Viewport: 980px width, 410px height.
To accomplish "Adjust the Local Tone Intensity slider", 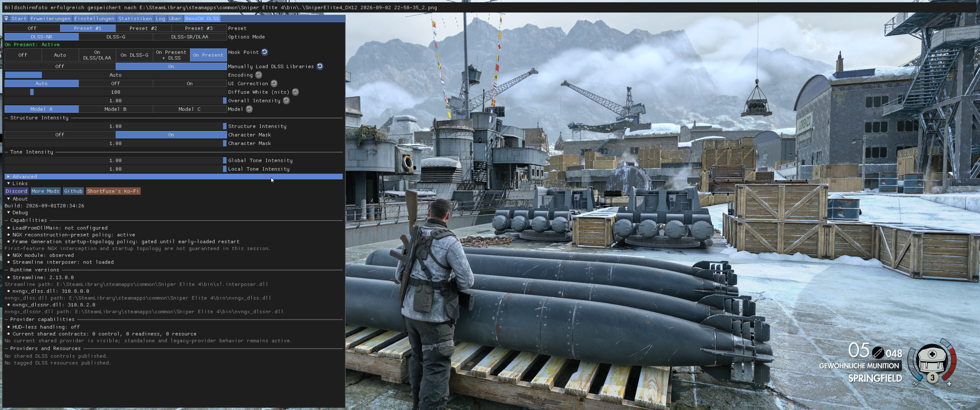I will 116,169.
